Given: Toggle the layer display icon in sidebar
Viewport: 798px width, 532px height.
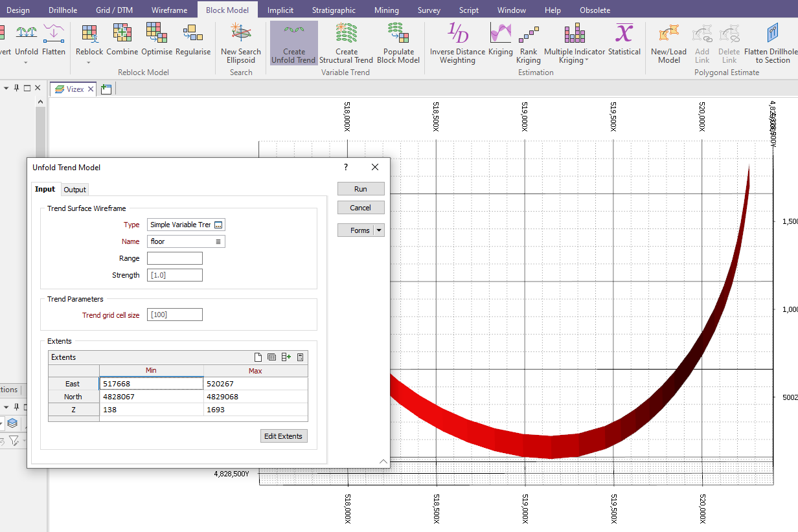Looking at the screenshot, I should (x=13, y=423).
